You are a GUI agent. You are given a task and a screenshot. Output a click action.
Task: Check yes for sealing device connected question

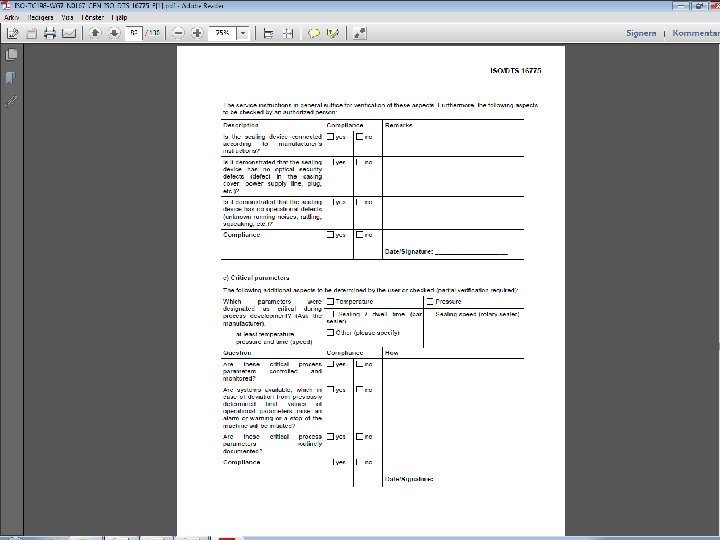coord(330,136)
